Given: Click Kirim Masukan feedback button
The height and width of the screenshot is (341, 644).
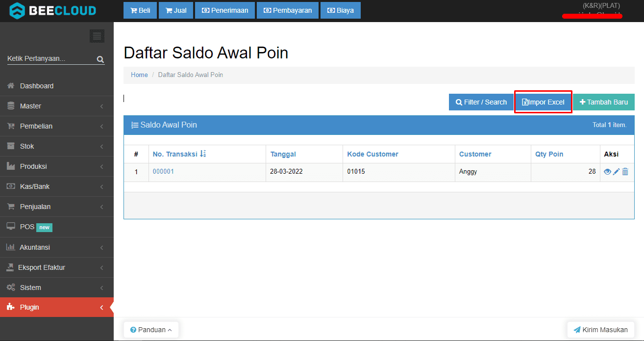Looking at the screenshot, I should [x=600, y=330].
